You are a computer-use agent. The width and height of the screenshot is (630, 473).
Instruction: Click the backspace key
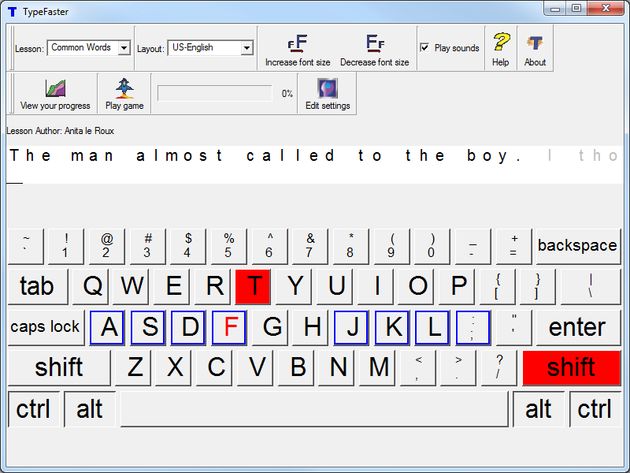tap(578, 246)
